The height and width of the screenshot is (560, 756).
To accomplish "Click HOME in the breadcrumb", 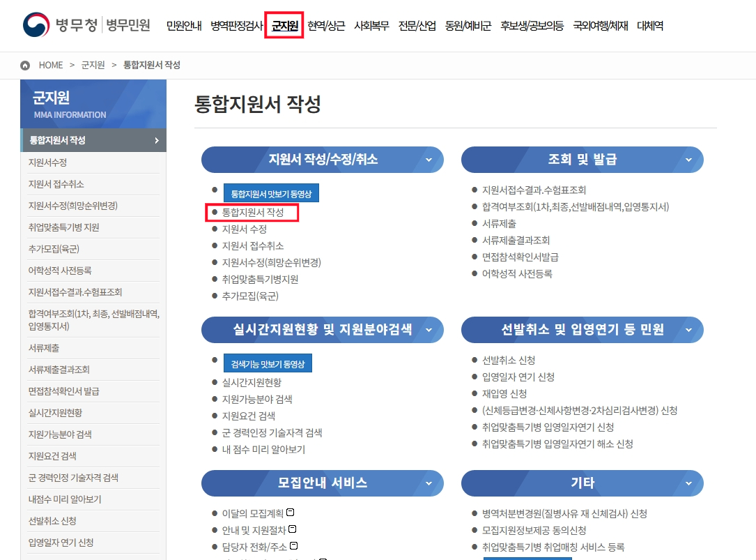I will click(51, 65).
